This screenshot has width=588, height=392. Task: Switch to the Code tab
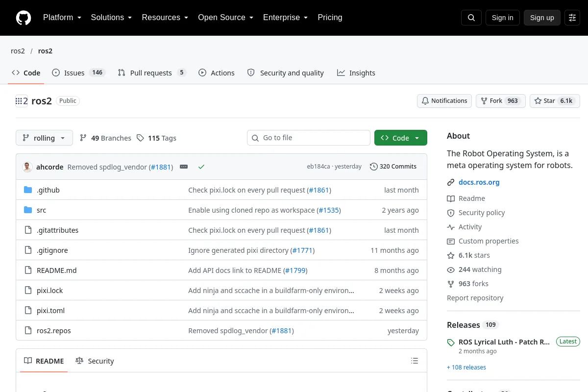click(26, 73)
